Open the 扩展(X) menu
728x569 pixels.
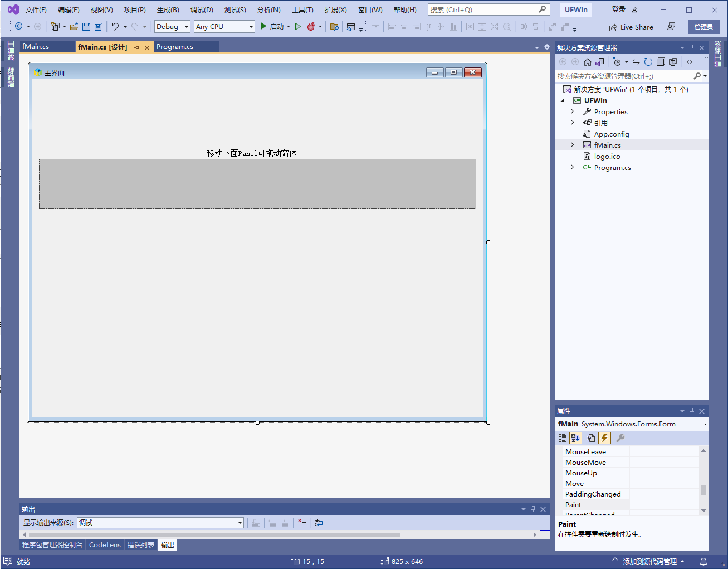click(x=335, y=10)
